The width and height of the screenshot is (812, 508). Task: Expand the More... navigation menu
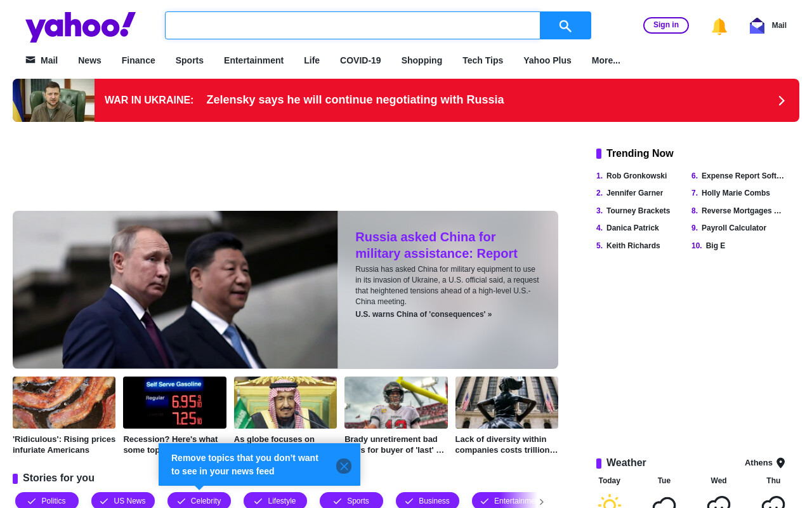pos(606,60)
